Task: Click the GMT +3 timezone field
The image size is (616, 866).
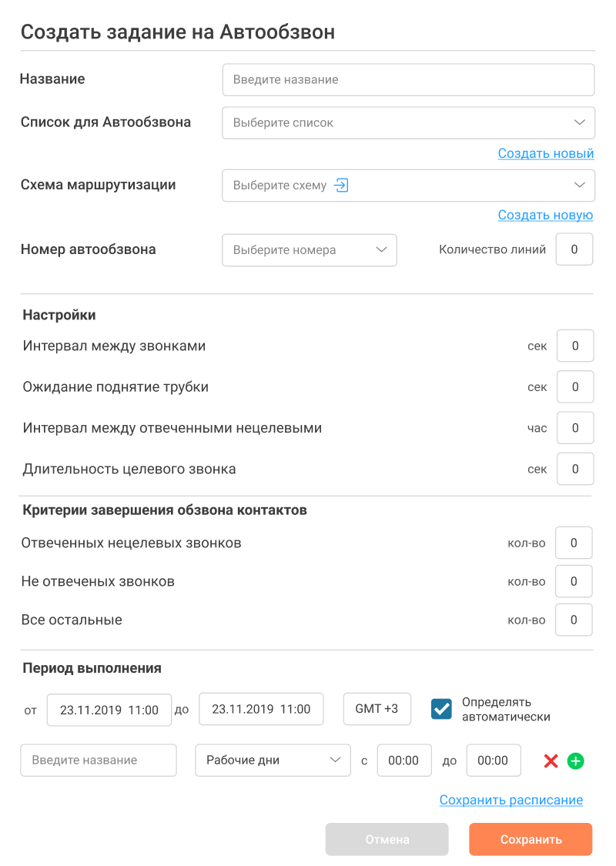Action: coord(377,709)
